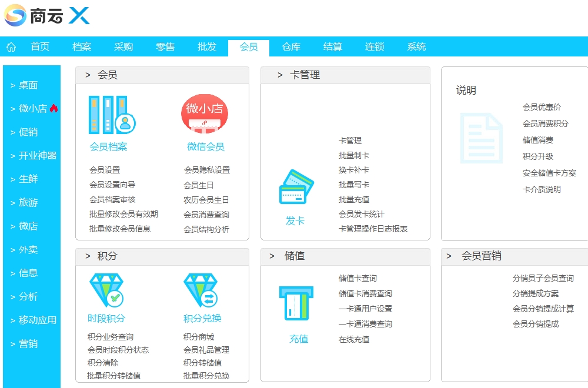Open the 时段积分 diamond icon

tap(107, 290)
